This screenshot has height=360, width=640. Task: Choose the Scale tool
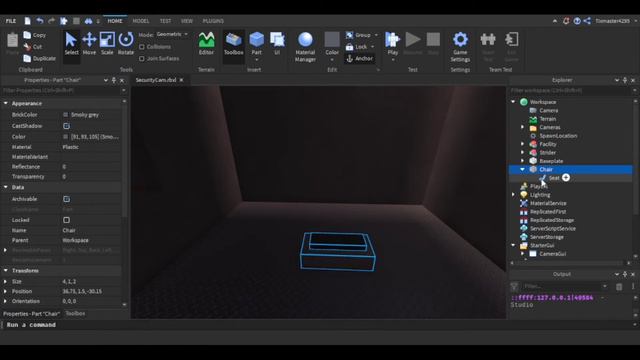[x=107, y=43]
